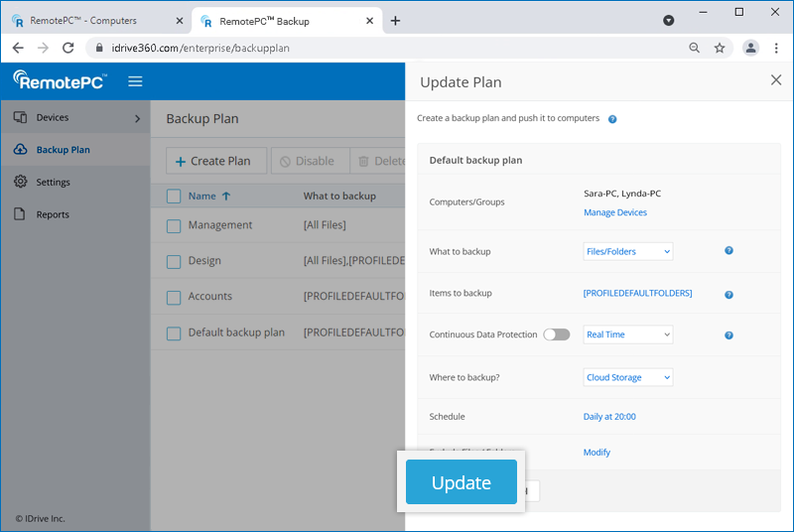
Task: Click help icon beside Items to backup
Action: [x=728, y=295]
